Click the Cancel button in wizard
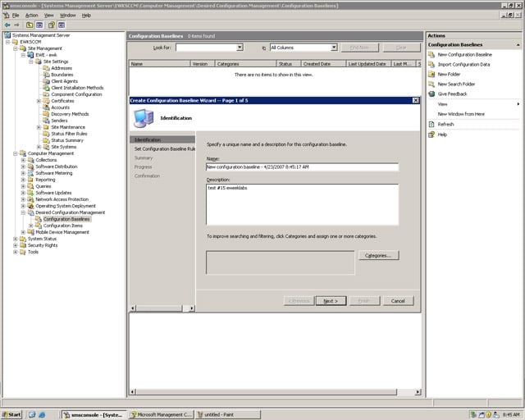The image size is (525, 420). (x=398, y=301)
